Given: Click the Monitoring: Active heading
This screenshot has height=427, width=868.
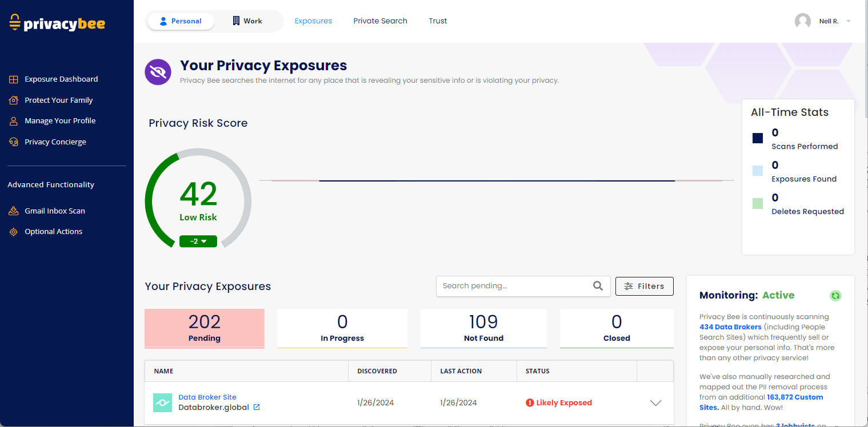Looking at the screenshot, I should pos(747,295).
